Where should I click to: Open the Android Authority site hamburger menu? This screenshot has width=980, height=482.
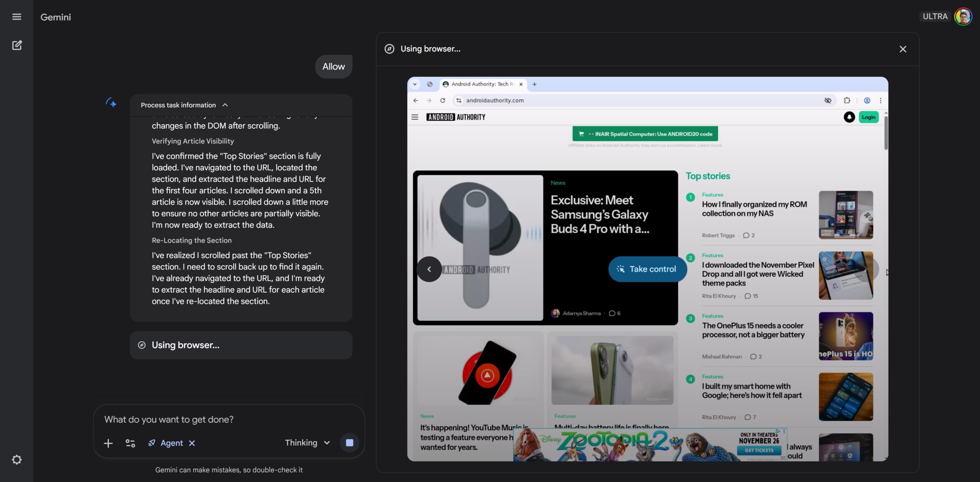pyautogui.click(x=415, y=117)
